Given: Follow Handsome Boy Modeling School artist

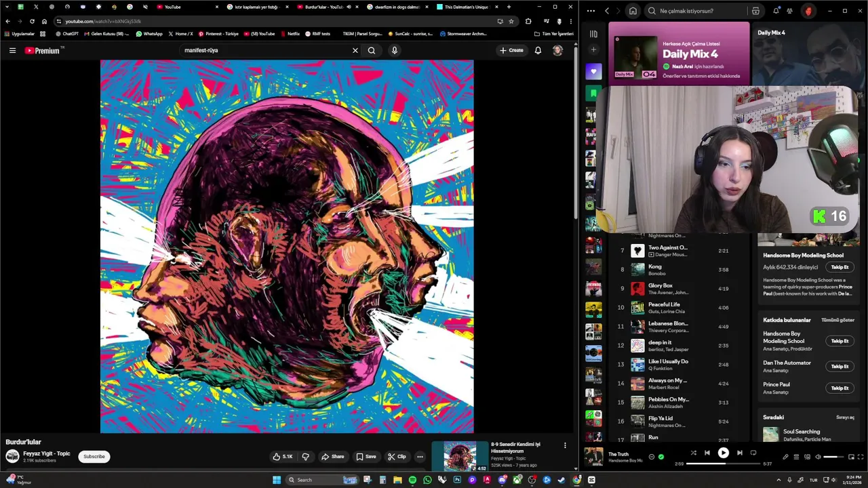Looking at the screenshot, I should [840, 267].
